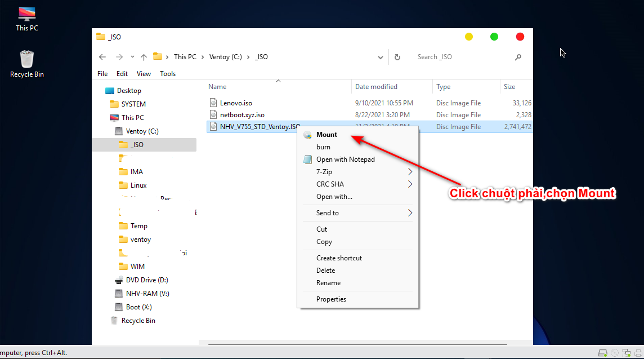Click the printer icon in status bar
Image resolution: width=644 pixels, height=359 pixels.
(638, 353)
